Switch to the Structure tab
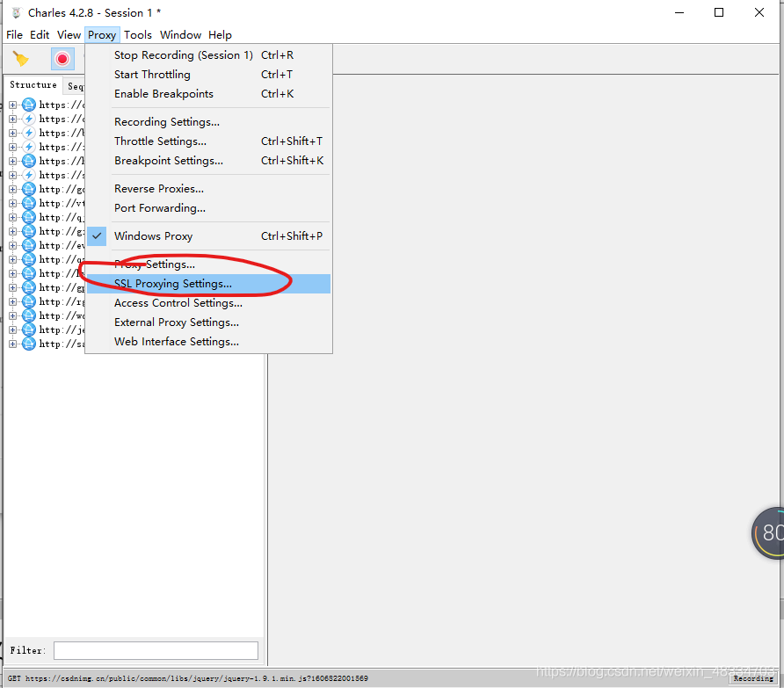 point(33,85)
